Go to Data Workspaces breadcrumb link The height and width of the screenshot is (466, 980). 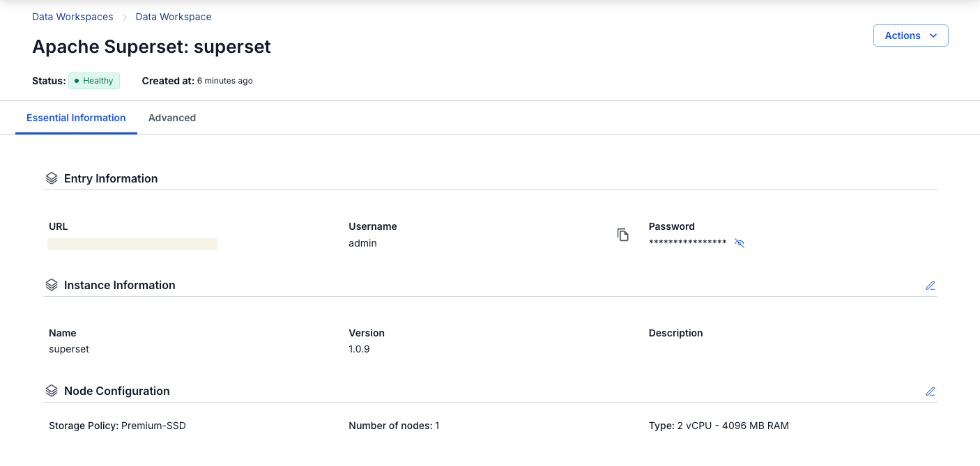[x=72, y=17]
